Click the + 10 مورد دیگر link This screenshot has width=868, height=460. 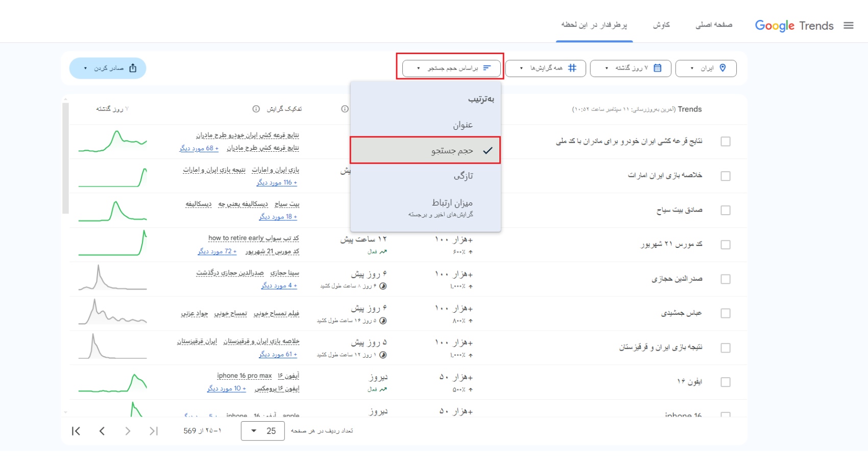(226, 388)
